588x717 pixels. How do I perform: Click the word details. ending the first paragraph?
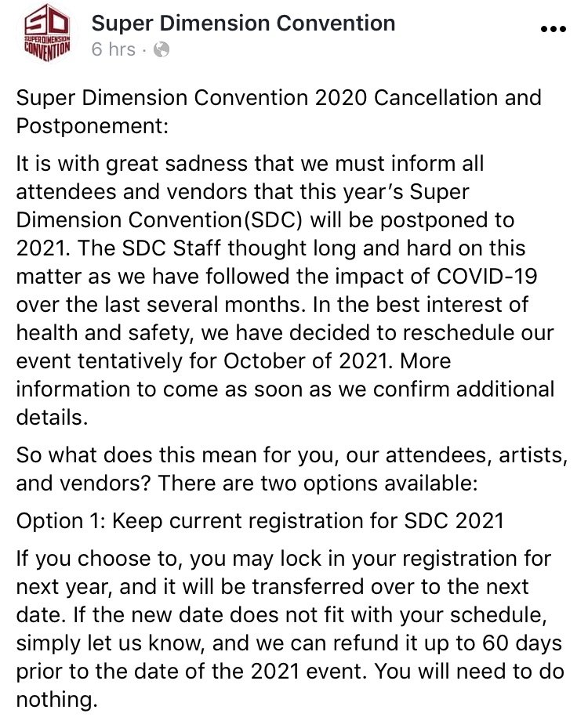pyautogui.click(x=52, y=418)
